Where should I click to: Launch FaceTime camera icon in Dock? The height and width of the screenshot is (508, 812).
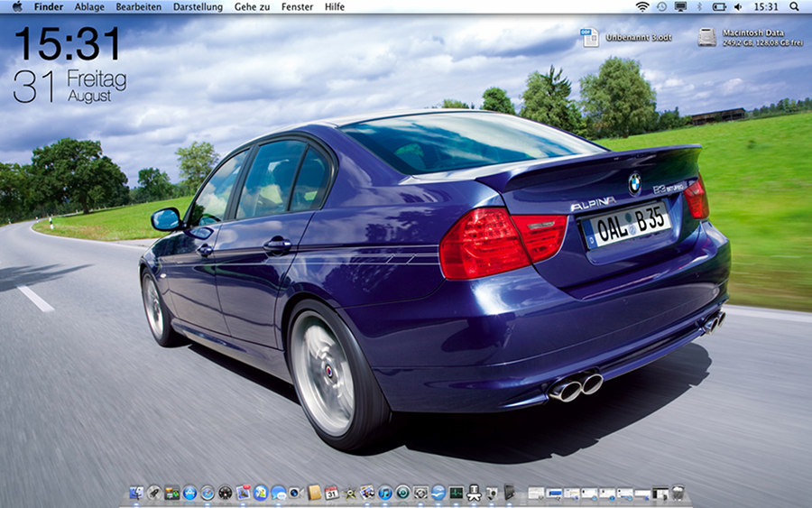click(296, 493)
